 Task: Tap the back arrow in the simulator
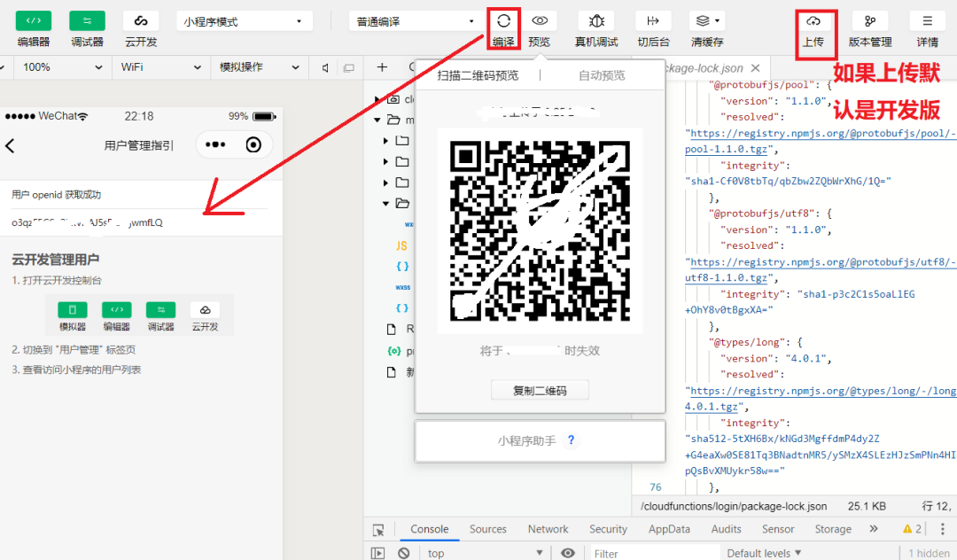click(x=10, y=145)
